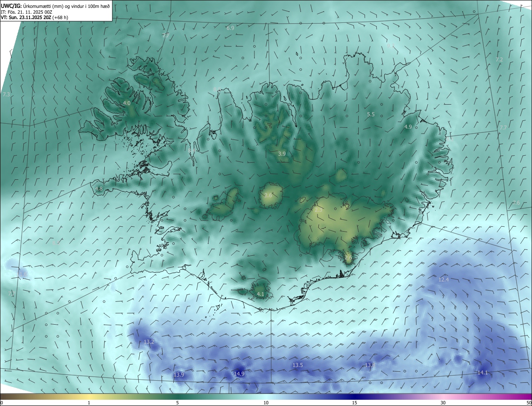532x406 pixels.
Task: Click the 6.9 value on the map
Action: coord(230,28)
